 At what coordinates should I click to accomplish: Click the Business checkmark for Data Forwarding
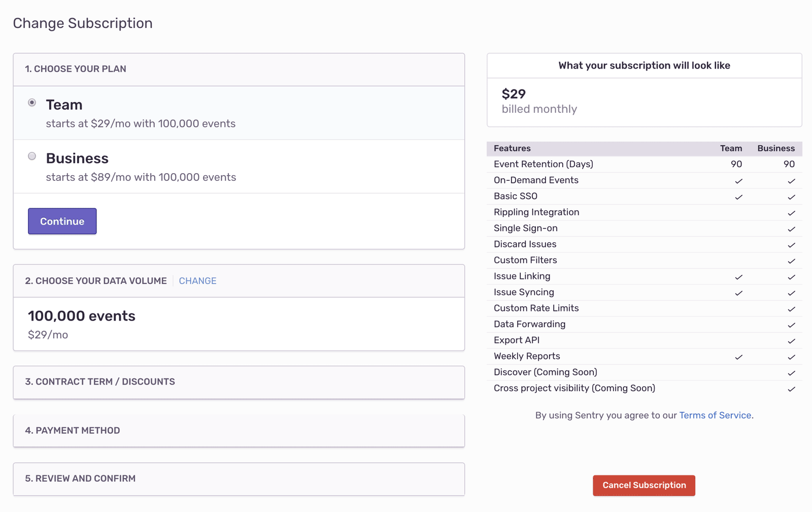point(791,325)
